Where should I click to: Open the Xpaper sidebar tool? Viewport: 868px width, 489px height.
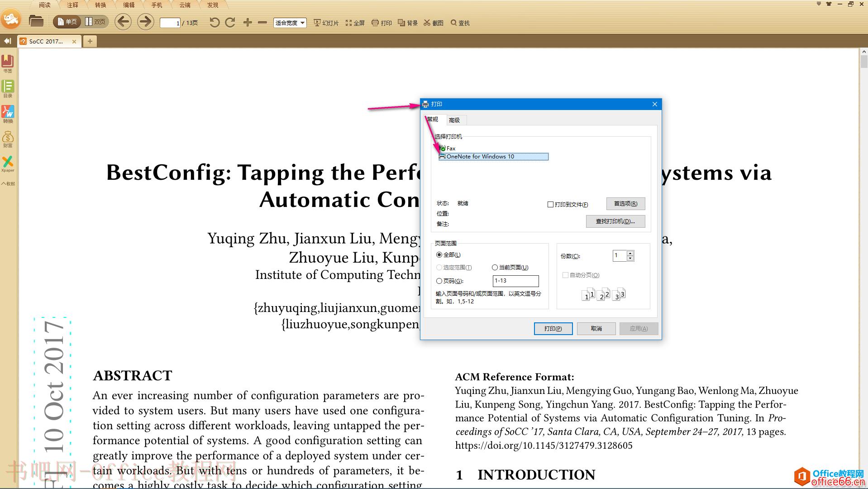coord(8,164)
